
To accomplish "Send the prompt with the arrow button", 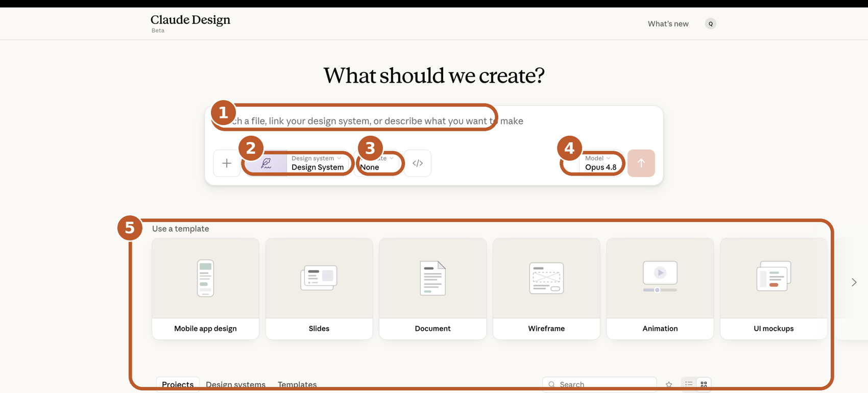I will pos(641,163).
